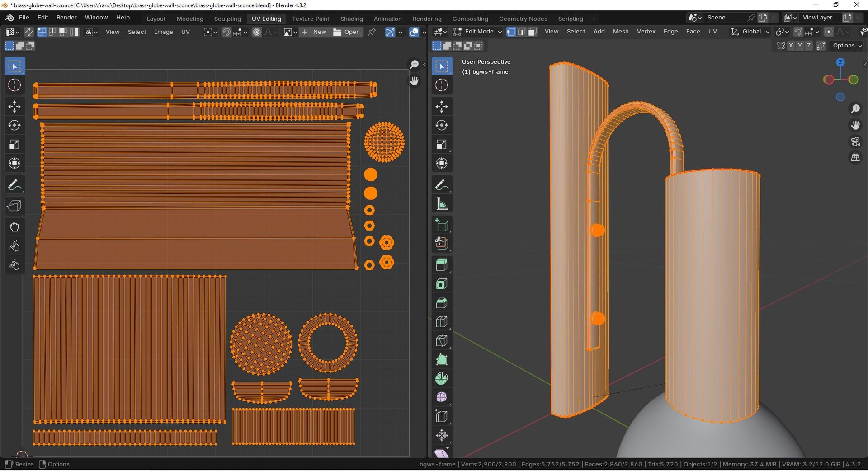Switch the 3D viewport to camera view
Viewport: 868px width, 471px height.
pyautogui.click(x=855, y=141)
